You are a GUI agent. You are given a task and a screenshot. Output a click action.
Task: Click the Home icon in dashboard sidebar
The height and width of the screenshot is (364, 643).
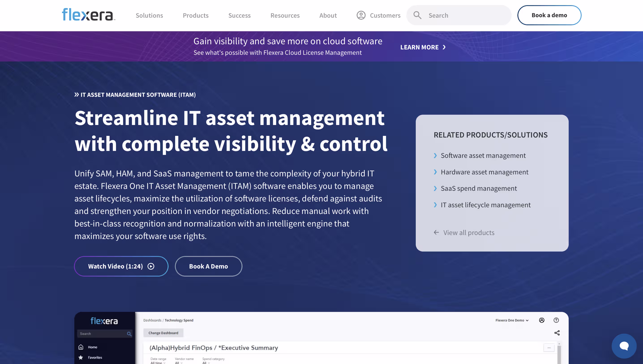pyautogui.click(x=81, y=347)
